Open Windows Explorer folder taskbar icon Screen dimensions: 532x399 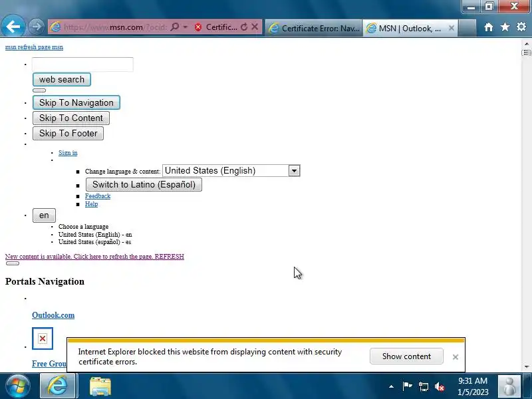pos(100,386)
